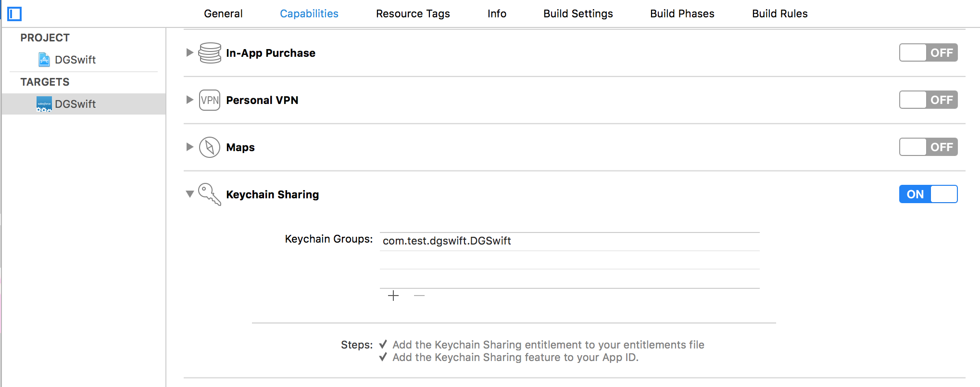Select DGSwift under TARGETS
The width and height of the screenshot is (980, 387).
tap(84, 104)
